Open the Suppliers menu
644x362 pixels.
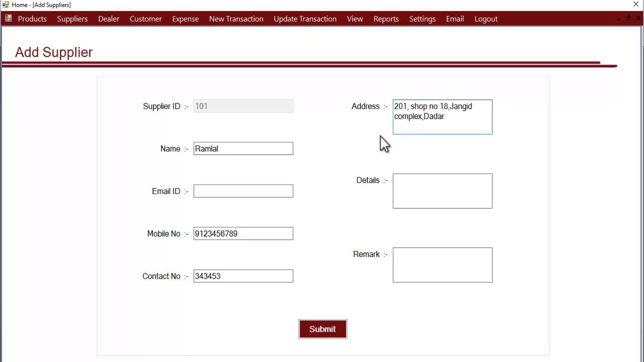pos(72,19)
